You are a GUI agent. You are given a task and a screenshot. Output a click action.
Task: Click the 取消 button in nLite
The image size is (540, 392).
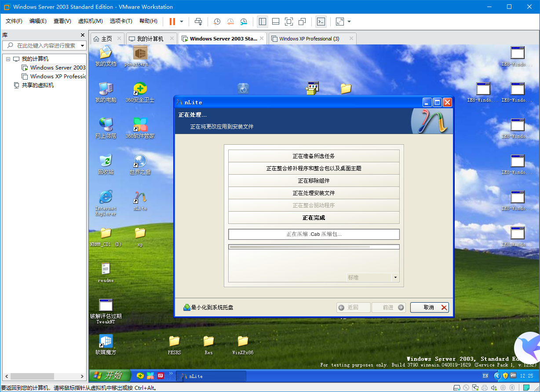430,308
